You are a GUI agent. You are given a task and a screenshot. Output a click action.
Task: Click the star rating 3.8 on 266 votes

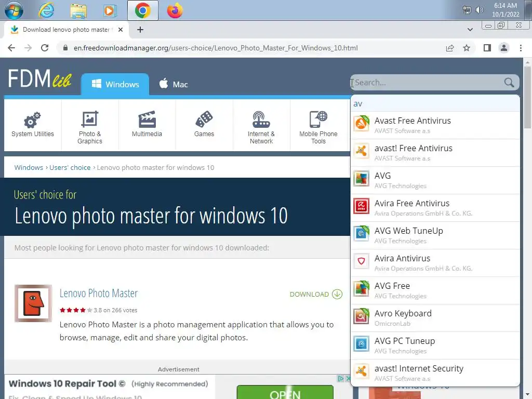98,310
